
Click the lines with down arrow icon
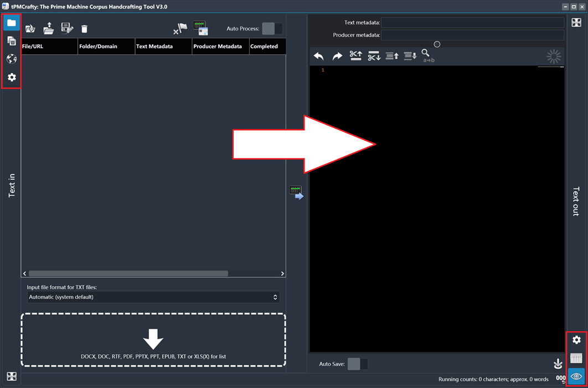[411, 56]
